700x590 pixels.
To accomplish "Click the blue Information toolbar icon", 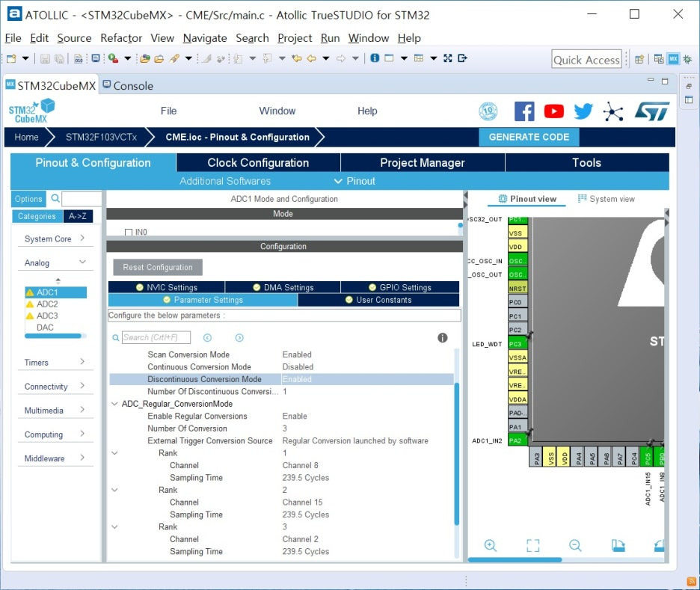I will [x=375, y=58].
